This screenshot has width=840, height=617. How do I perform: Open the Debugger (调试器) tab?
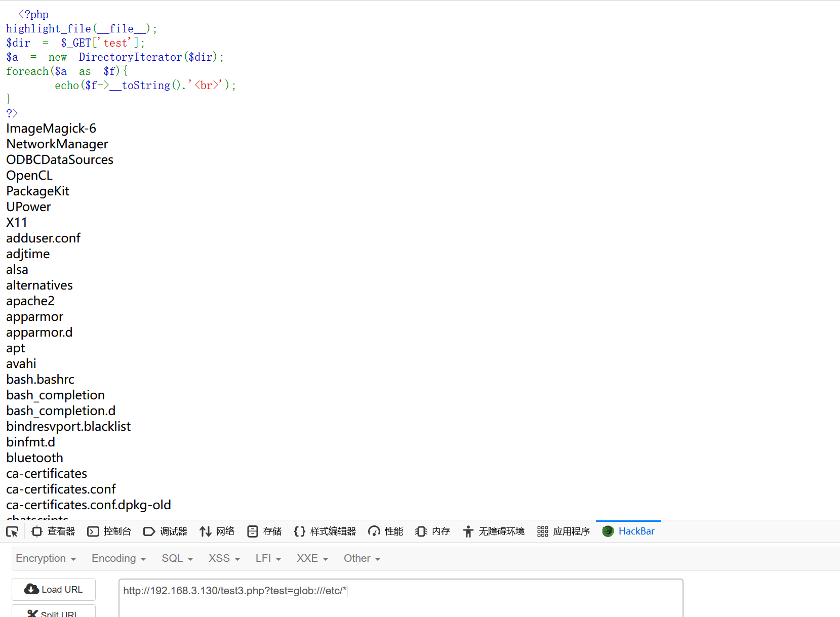pos(166,531)
